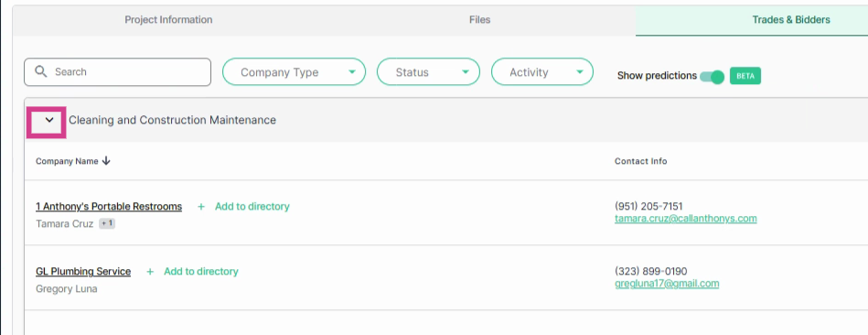The width and height of the screenshot is (868, 335).
Task: Click the Search input field
Action: click(x=117, y=72)
